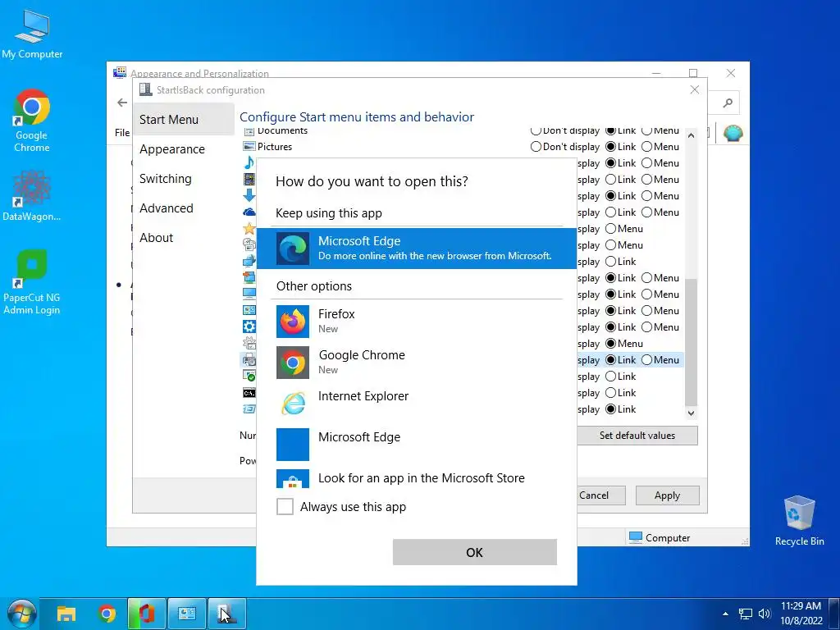840x630 pixels.
Task: Open the About tab
Action: click(x=183, y=237)
